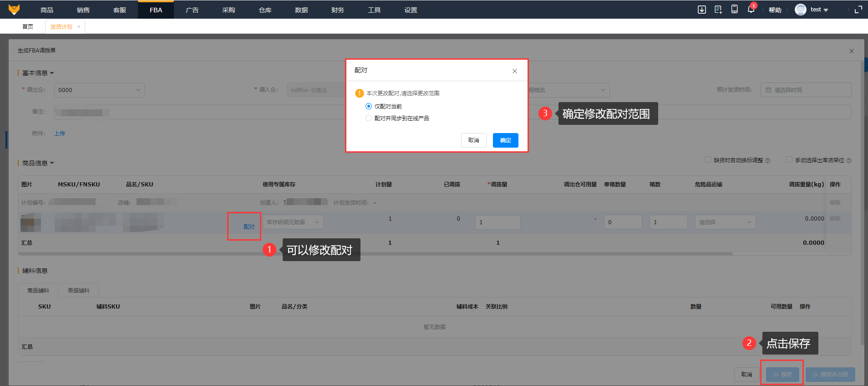Close the 配对 dialog with X icon
The height and width of the screenshot is (386, 868).
(x=514, y=71)
